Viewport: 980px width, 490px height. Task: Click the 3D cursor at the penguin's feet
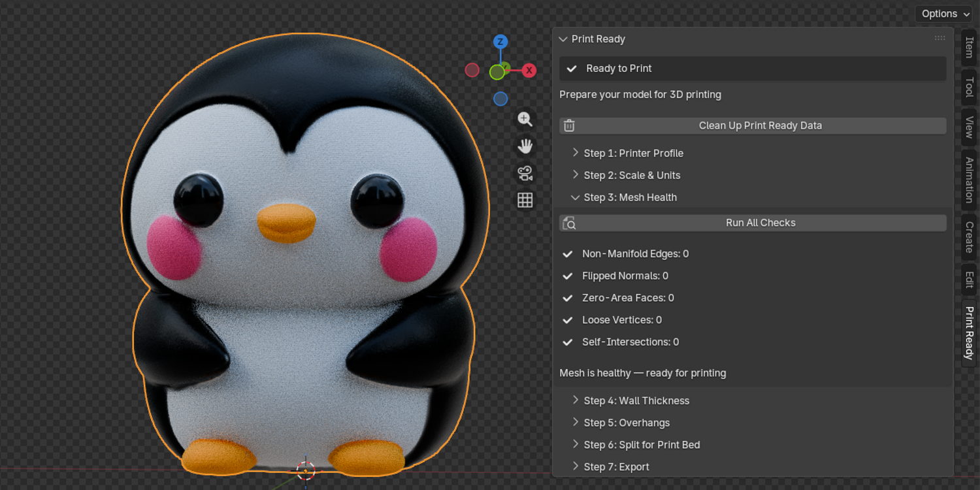[x=306, y=470]
